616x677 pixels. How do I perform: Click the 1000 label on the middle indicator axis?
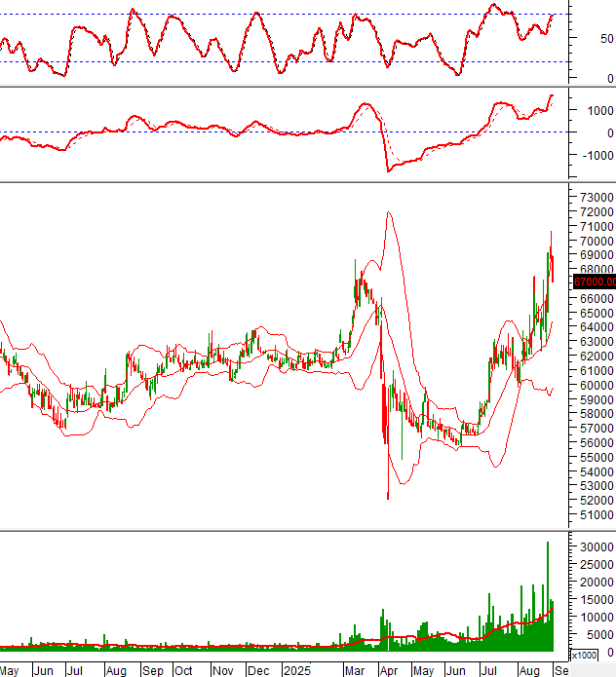(597, 109)
